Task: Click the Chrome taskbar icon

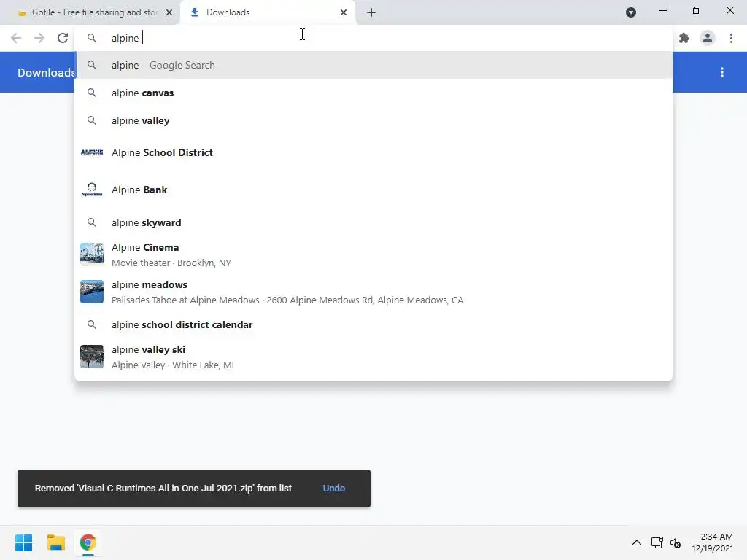Action: pos(88,542)
